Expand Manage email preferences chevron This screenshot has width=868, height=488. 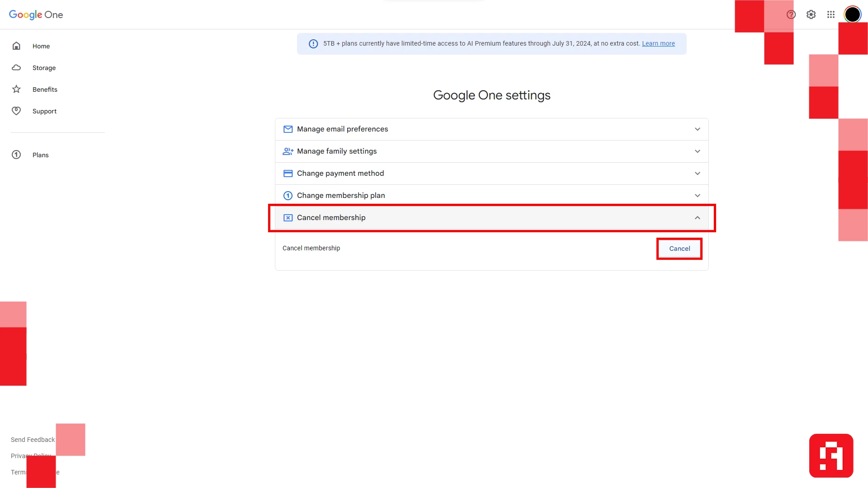pyautogui.click(x=698, y=129)
